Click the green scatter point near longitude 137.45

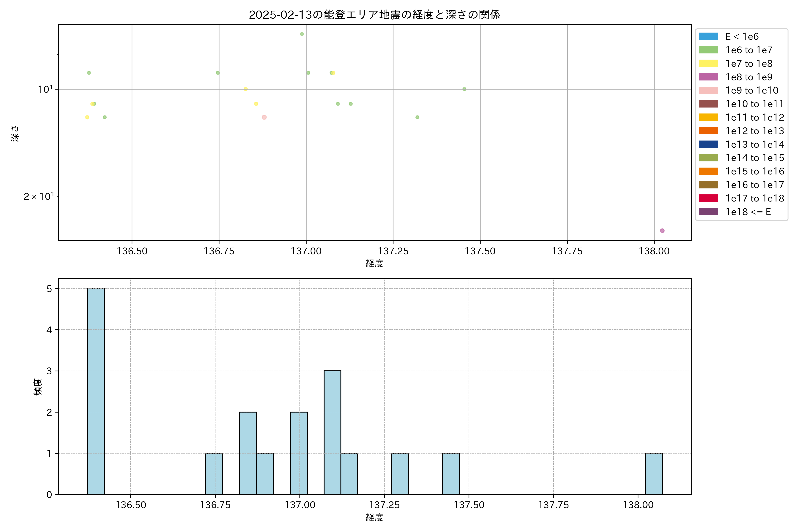pos(464,89)
